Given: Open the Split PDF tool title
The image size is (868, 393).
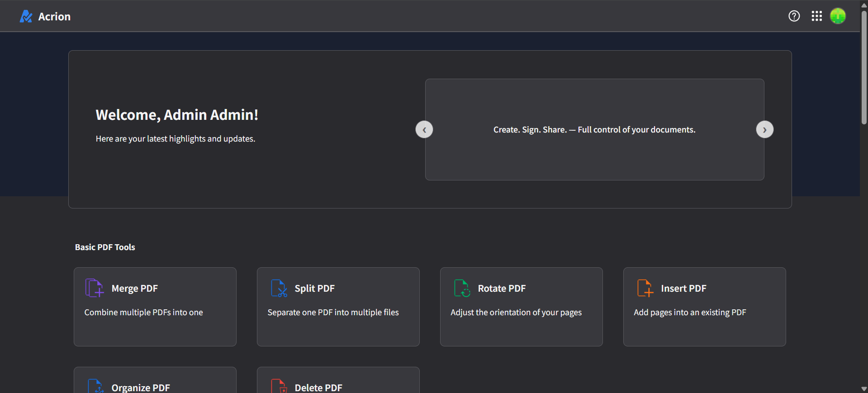Looking at the screenshot, I should click(x=315, y=289).
